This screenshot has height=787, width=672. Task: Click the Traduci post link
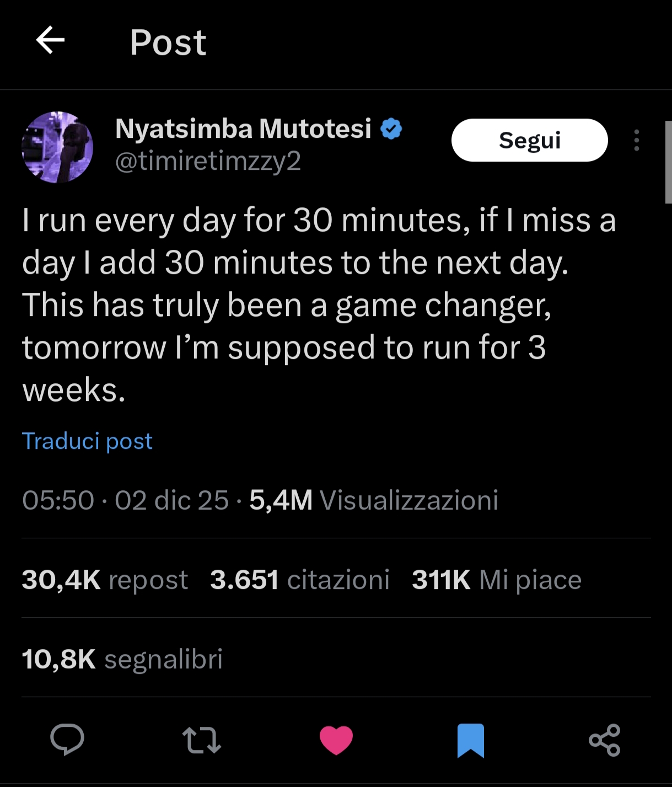[87, 441]
